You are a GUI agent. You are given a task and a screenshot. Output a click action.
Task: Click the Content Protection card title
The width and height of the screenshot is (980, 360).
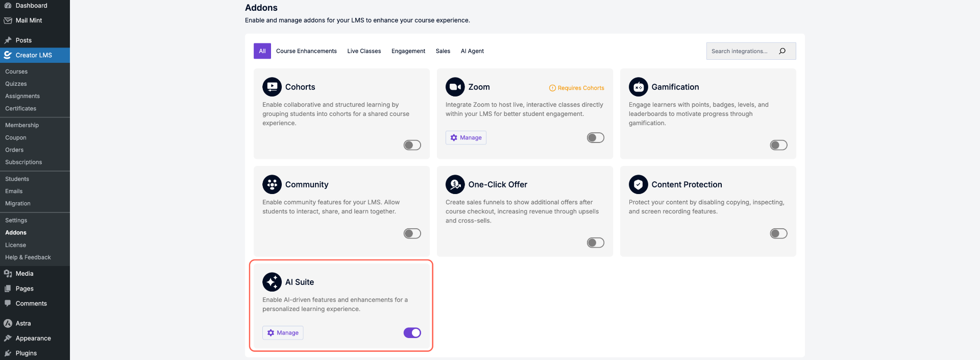(x=687, y=184)
